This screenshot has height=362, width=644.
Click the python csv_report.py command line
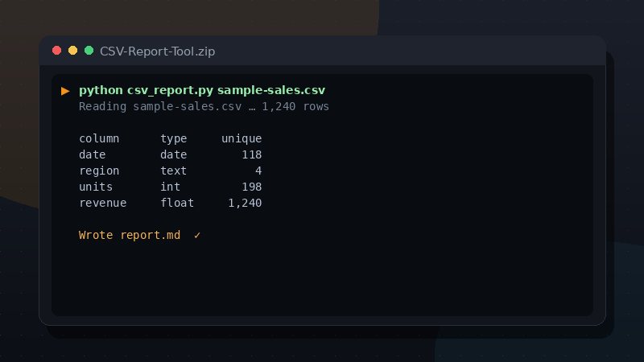(202, 90)
